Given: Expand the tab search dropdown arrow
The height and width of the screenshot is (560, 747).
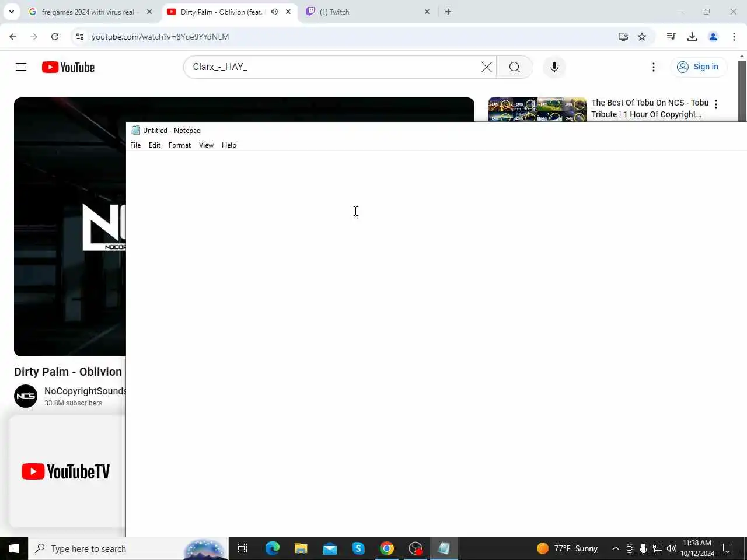Looking at the screenshot, I should [x=12, y=12].
